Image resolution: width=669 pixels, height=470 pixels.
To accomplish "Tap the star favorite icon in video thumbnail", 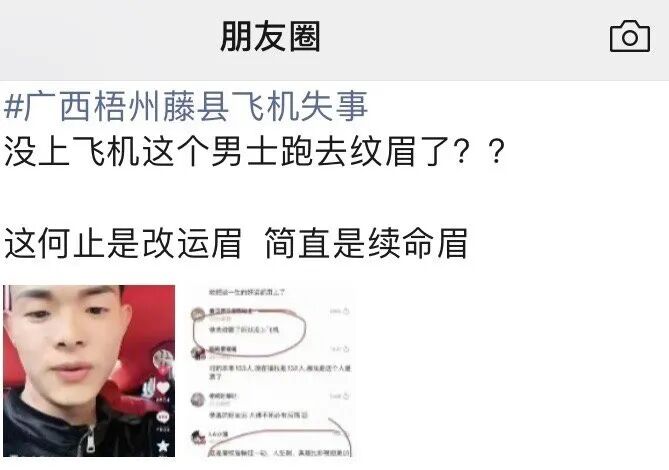I will pyautogui.click(x=163, y=446).
